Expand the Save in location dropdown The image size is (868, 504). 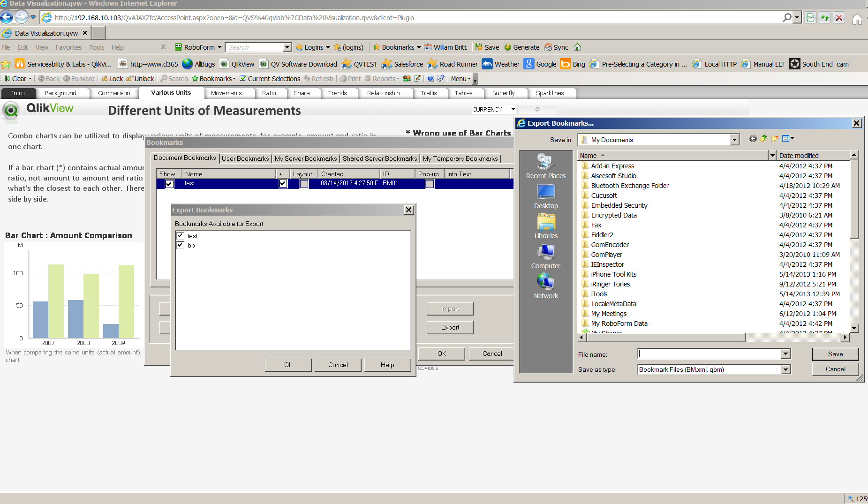click(733, 139)
